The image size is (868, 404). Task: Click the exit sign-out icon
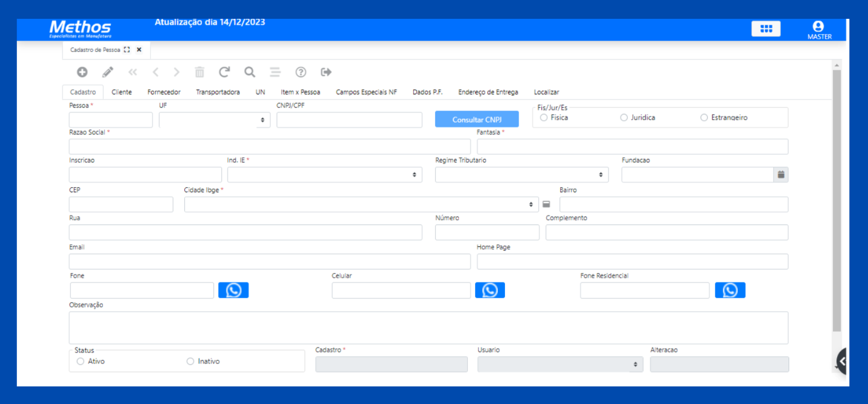[326, 72]
